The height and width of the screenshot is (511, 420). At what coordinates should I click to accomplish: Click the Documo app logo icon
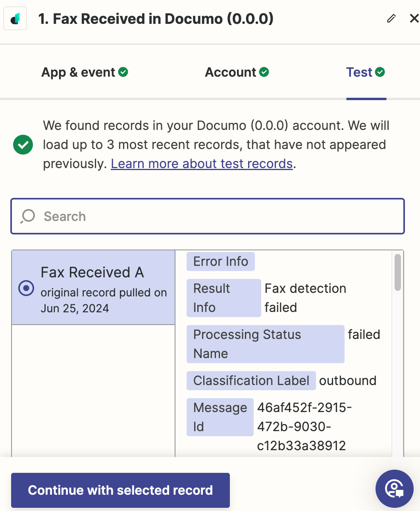(15, 19)
